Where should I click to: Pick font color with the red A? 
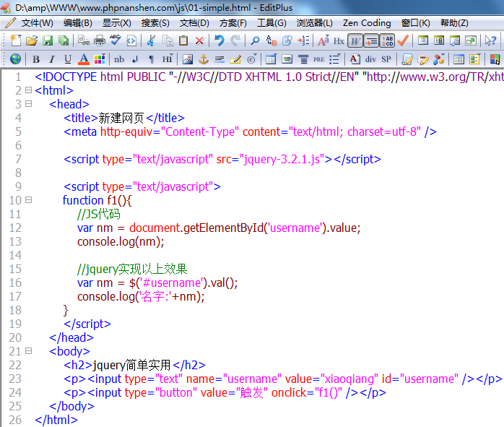pyautogui.click(x=84, y=59)
